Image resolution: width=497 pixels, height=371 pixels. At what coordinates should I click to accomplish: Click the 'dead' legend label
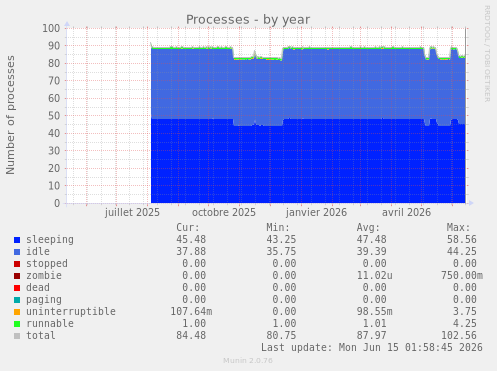pyautogui.click(x=38, y=287)
